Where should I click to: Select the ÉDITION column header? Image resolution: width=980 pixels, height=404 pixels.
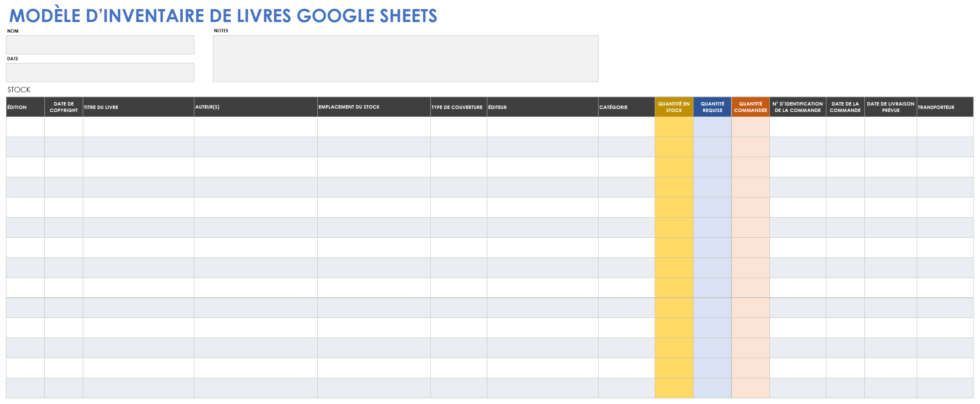(x=25, y=107)
